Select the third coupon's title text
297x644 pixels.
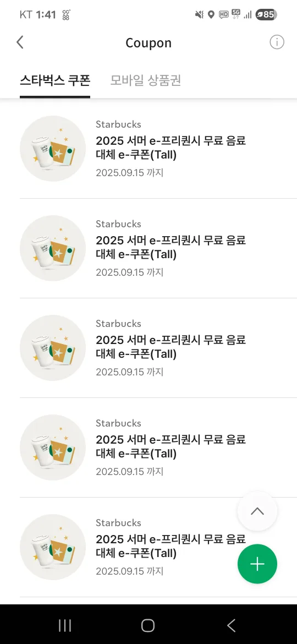point(170,347)
